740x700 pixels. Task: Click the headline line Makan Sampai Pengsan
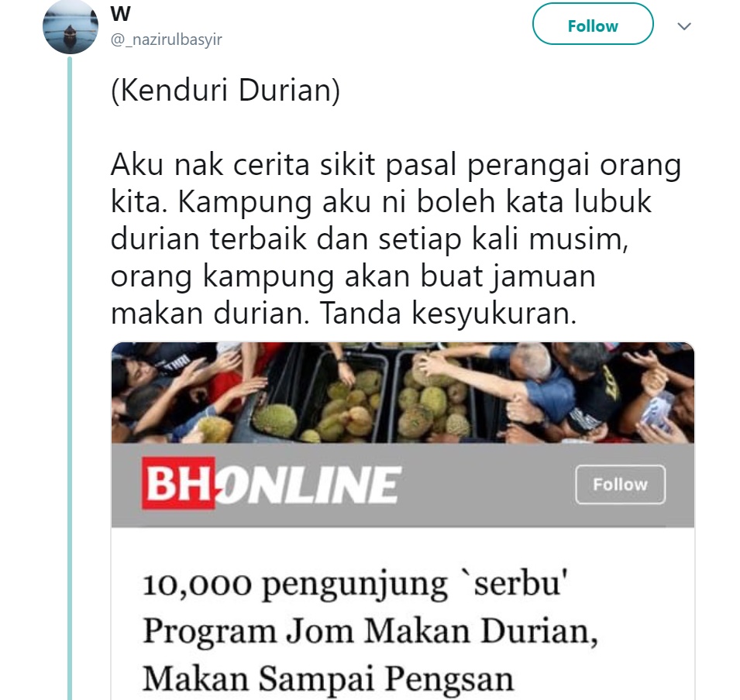(328, 678)
